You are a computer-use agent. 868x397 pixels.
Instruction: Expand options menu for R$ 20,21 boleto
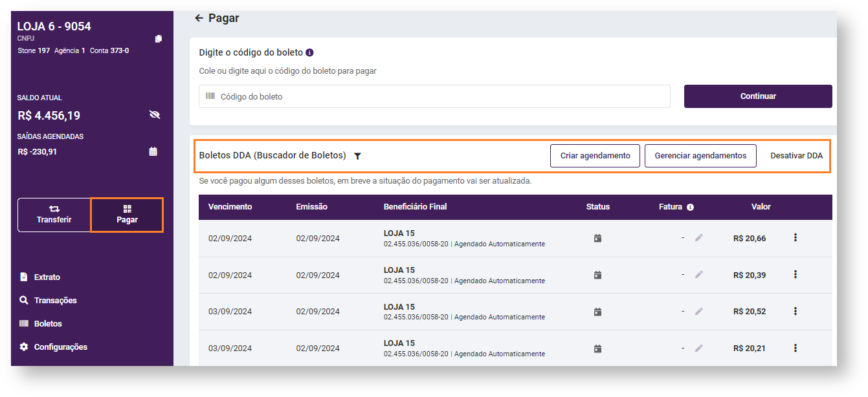[x=795, y=348]
